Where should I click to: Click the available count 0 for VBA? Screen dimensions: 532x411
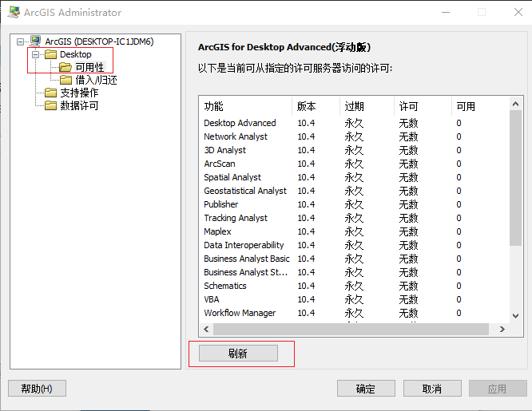click(459, 299)
